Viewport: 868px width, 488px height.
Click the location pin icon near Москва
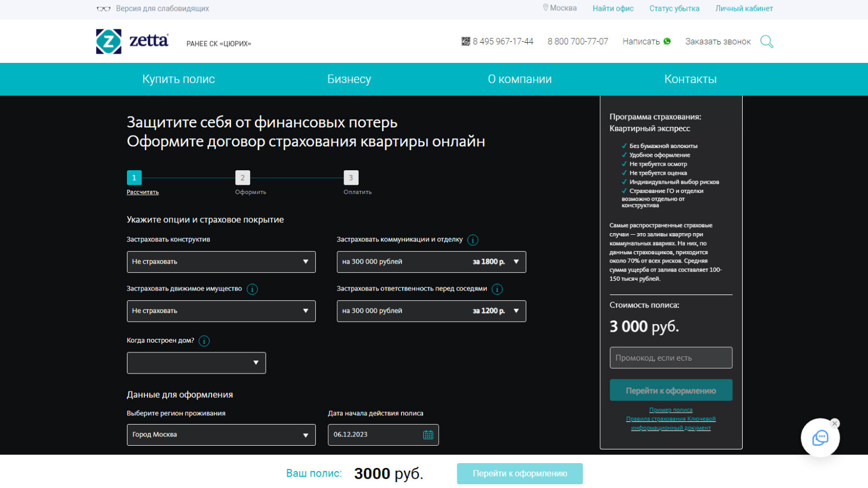[x=546, y=8]
